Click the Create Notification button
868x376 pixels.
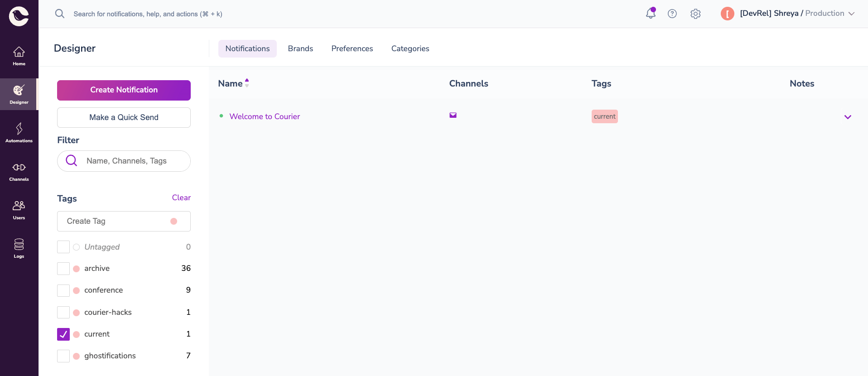124,90
